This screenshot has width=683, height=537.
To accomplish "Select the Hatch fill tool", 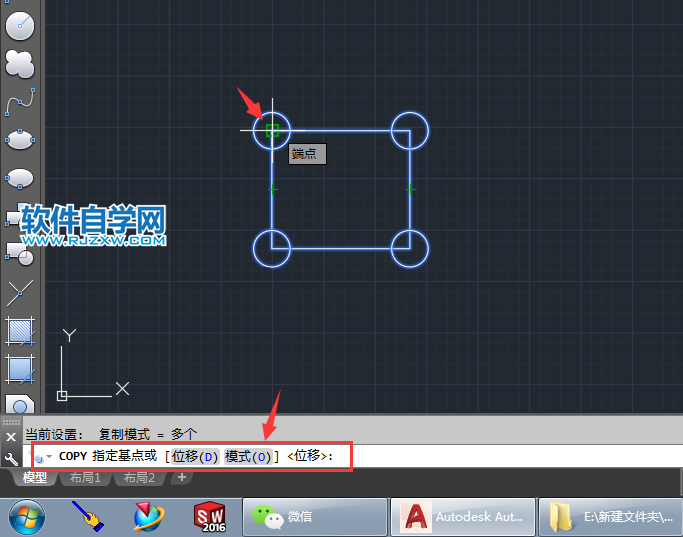I will (20, 331).
